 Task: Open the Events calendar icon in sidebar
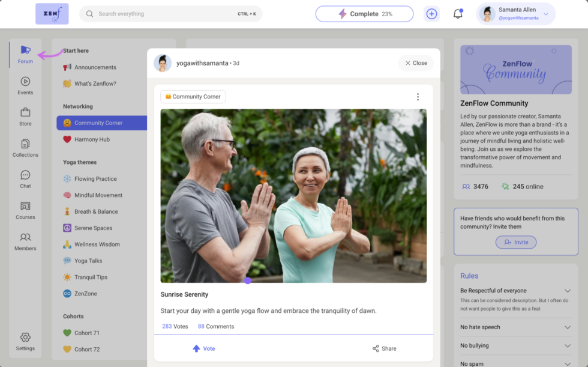[x=25, y=82]
